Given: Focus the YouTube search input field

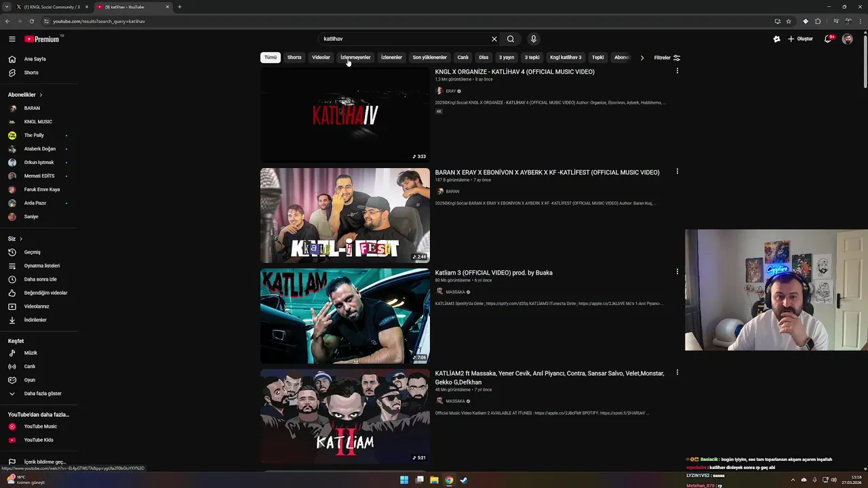Looking at the screenshot, I should [x=403, y=39].
